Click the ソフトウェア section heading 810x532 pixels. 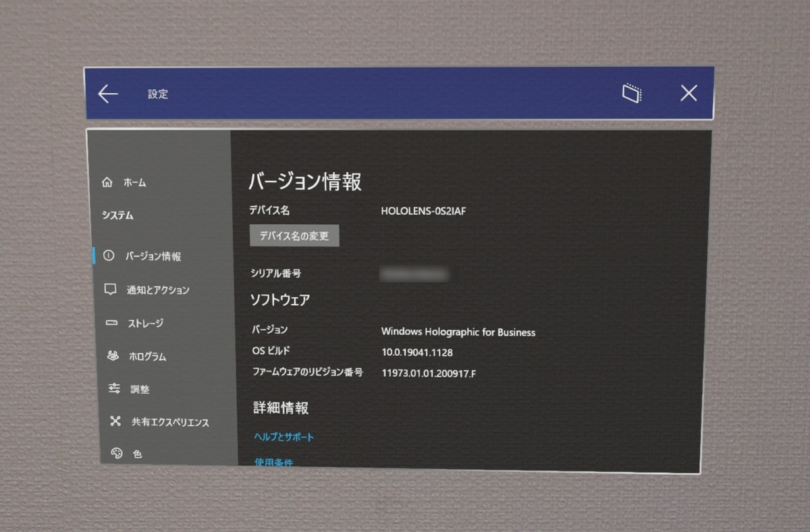(x=281, y=300)
